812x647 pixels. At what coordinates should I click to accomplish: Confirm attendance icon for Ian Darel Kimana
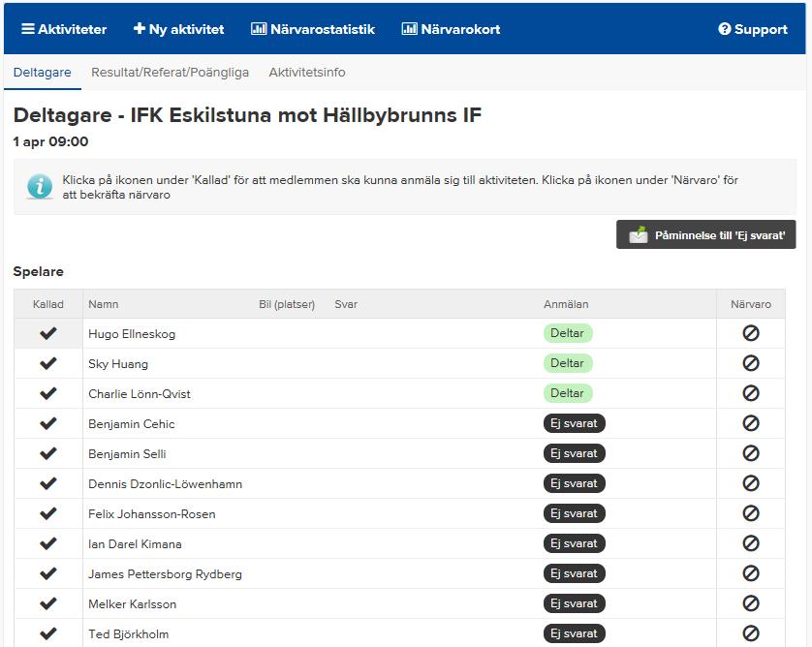click(751, 543)
